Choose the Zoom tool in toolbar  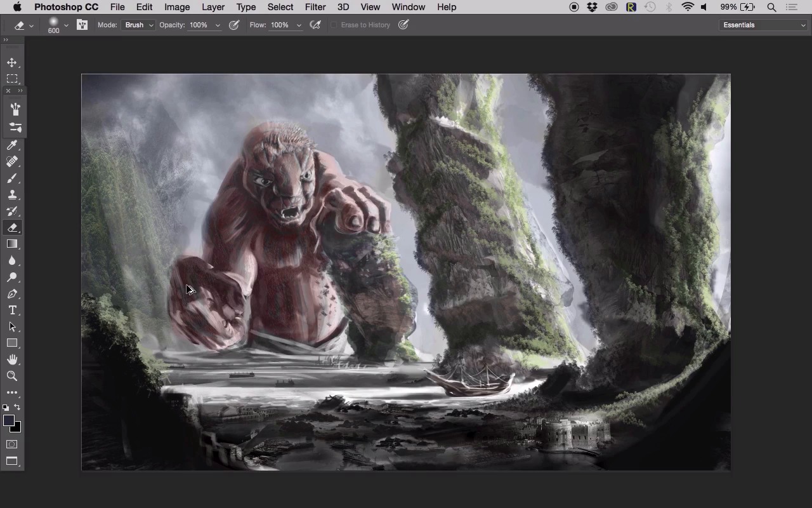click(12, 376)
